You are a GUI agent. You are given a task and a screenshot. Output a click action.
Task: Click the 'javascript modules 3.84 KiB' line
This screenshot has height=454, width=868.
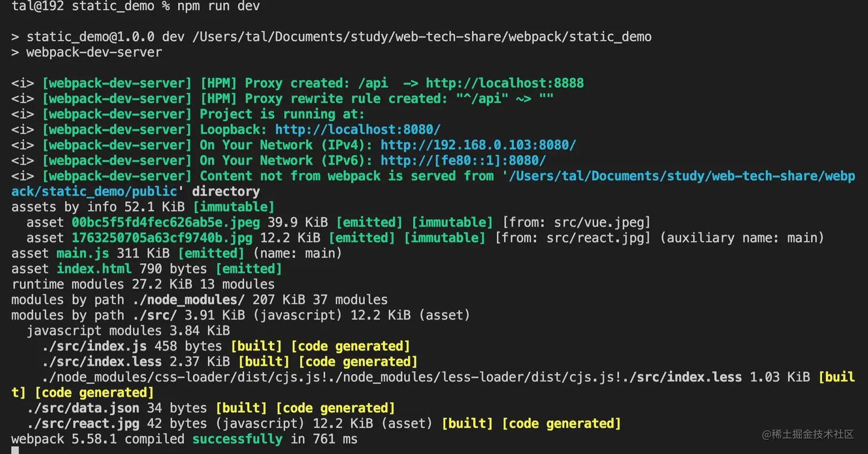[x=128, y=331]
